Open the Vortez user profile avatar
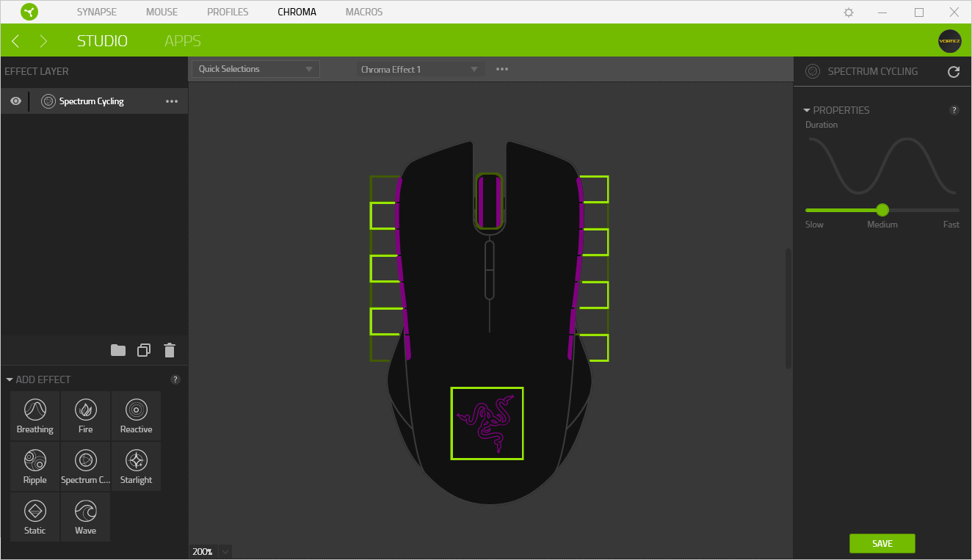972x560 pixels. 949,41
